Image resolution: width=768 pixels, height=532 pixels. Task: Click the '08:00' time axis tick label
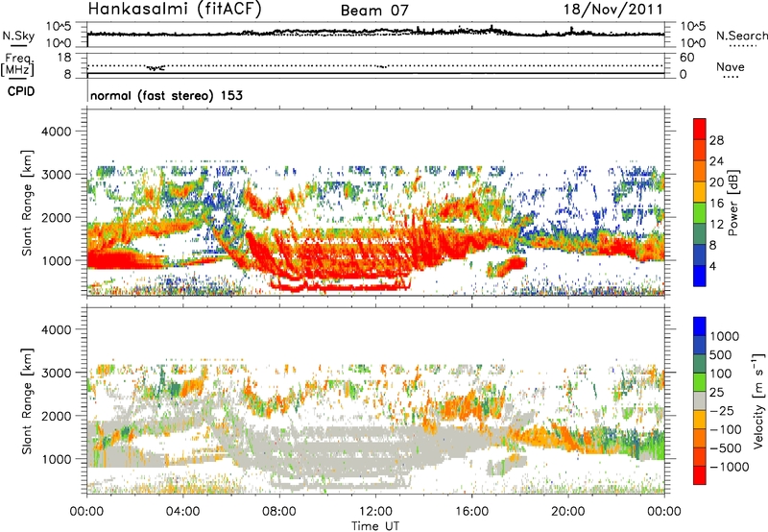click(279, 512)
